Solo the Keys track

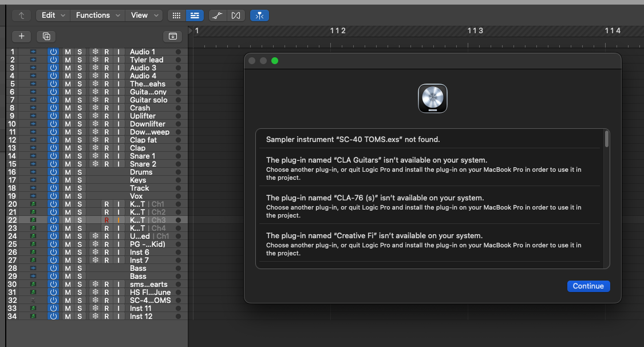click(80, 180)
